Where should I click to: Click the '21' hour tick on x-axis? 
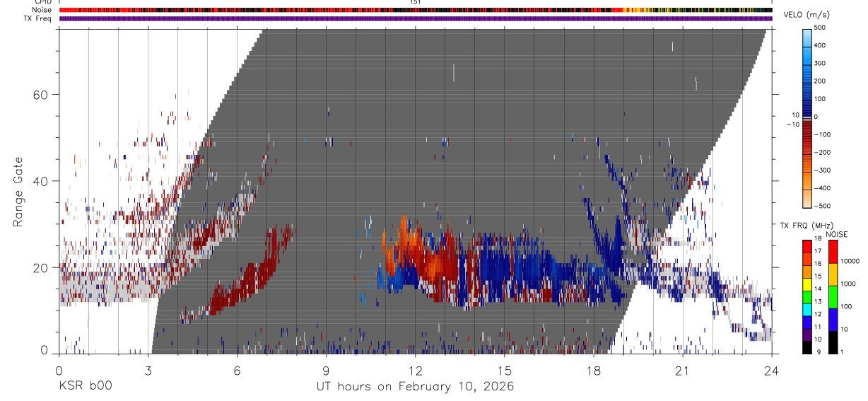pyautogui.click(x=683, y=371)
